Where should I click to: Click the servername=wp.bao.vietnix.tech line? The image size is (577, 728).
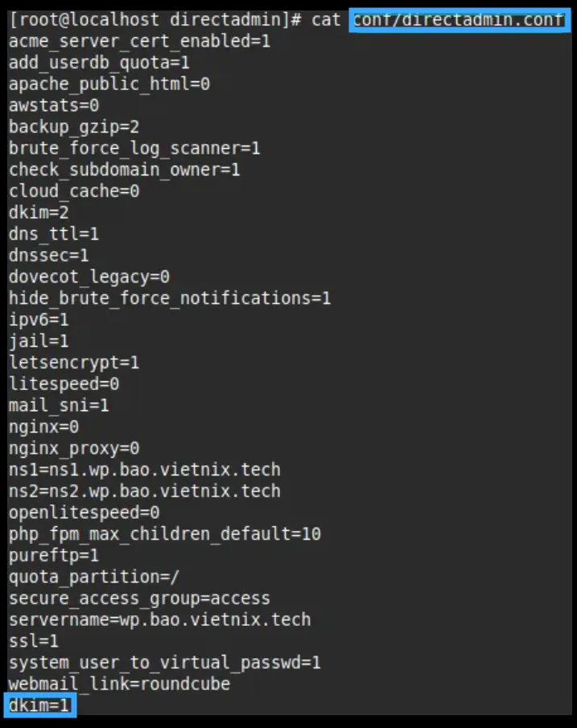(159, 619)
